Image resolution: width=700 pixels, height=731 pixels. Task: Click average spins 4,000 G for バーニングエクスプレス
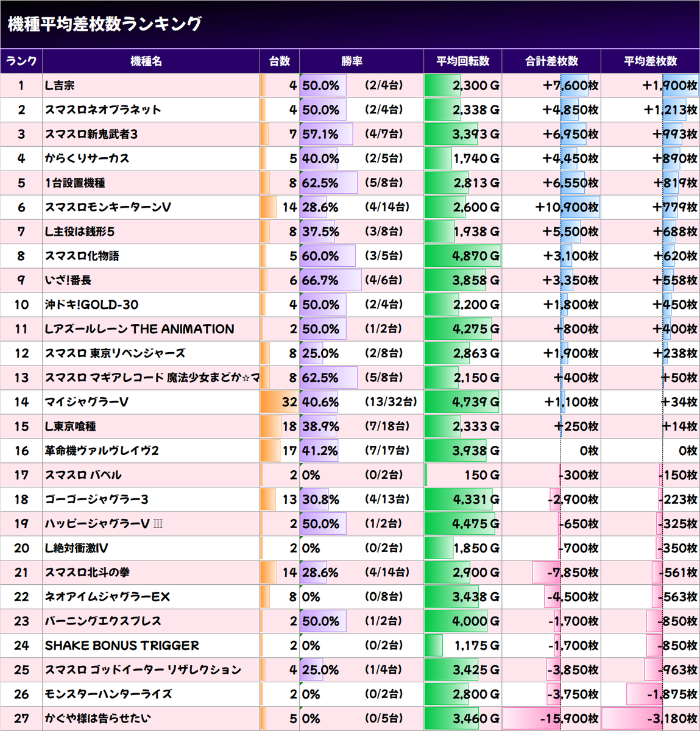point(476,621)
